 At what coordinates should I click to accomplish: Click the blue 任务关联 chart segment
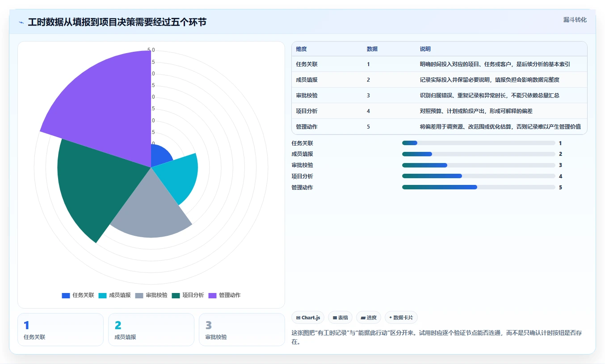click(x=160, y=156)
